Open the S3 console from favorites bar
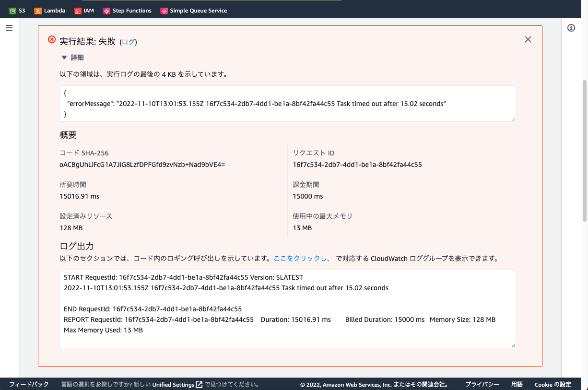 17,10
